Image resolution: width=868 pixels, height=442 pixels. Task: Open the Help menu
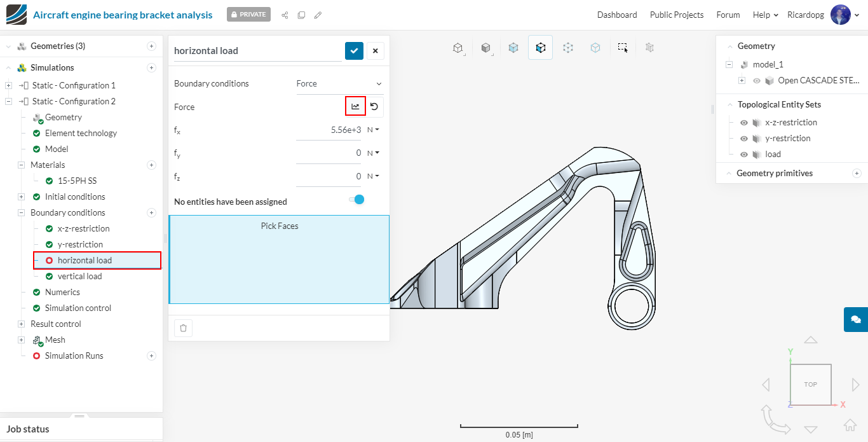(765, 15)
